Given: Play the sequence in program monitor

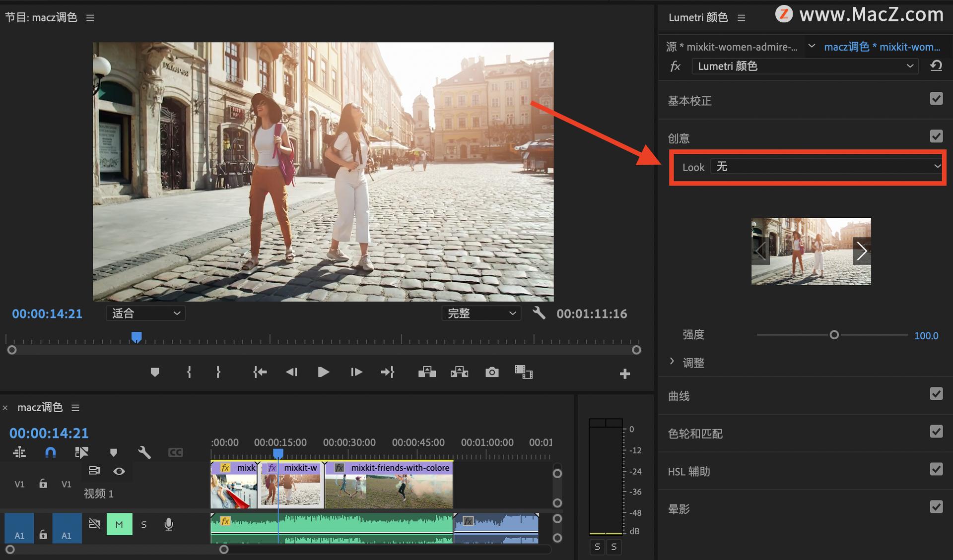Looking at the screenshot, I should (x=324, y=372).
